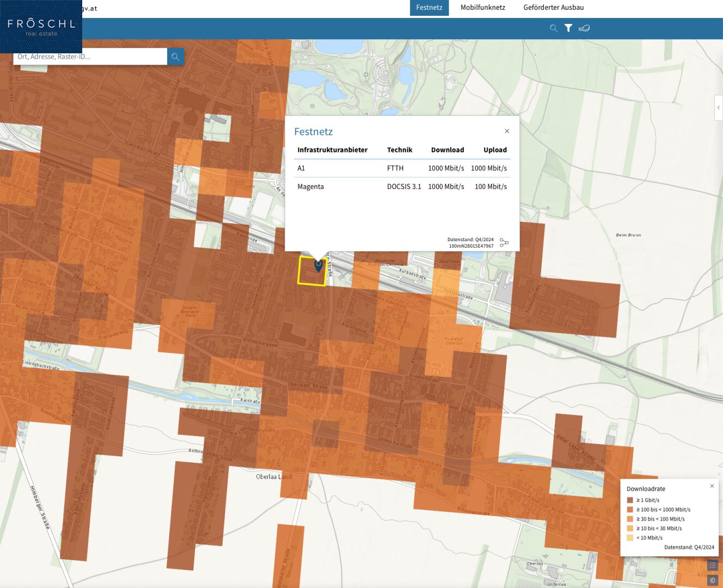Expand the collapsed side panel arrow
Screen dimensions: 723x588
[x=719, y=108]
